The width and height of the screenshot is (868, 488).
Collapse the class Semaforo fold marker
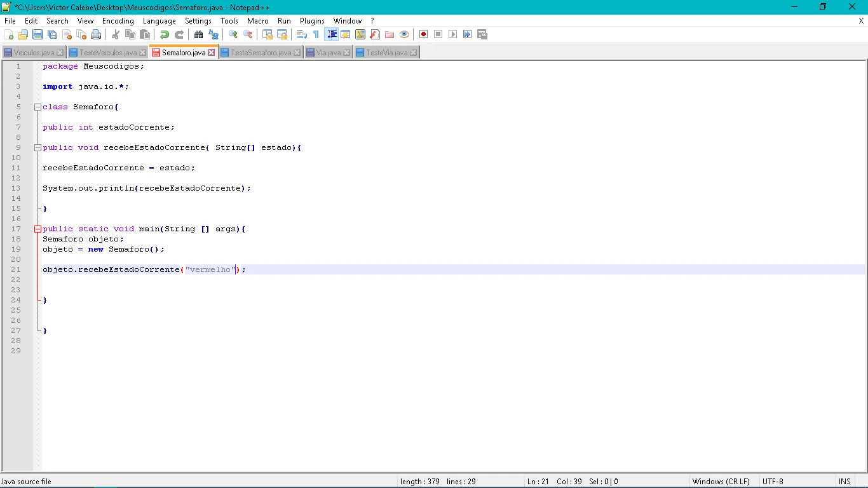tap(37, 107)
